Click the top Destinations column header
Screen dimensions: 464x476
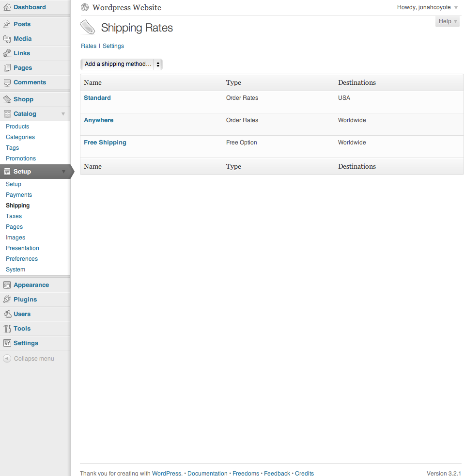pos(357,82)
